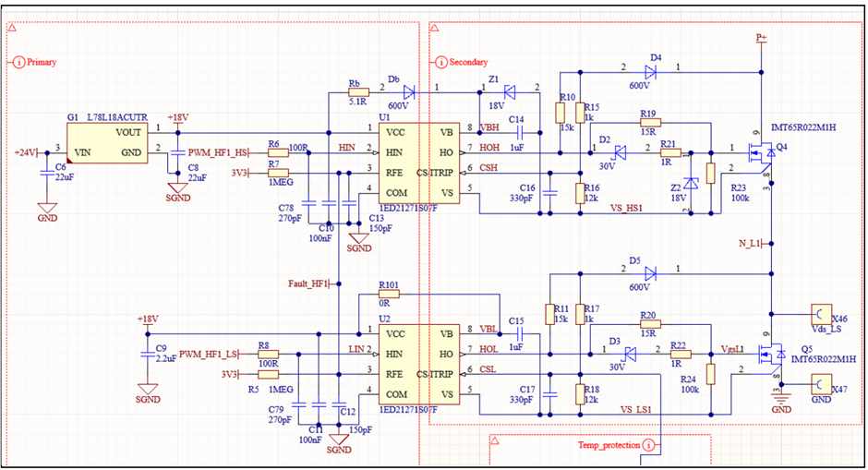Select the VS_HS1 net label
The width and height of the screenshot is (868, 470).
tap(626, 208)
